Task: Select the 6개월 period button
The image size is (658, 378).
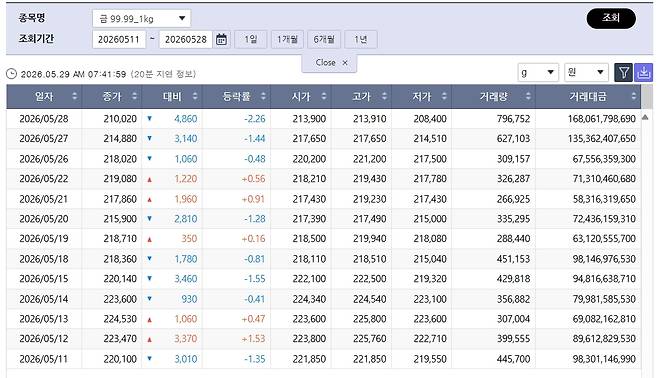Action: pos(324,39)
